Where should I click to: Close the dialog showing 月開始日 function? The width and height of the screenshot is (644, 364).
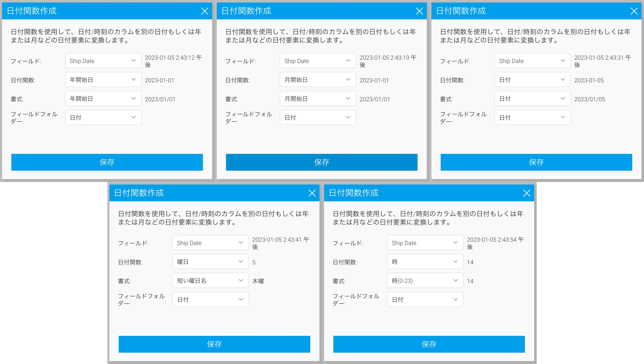click(x=419, y=11)
